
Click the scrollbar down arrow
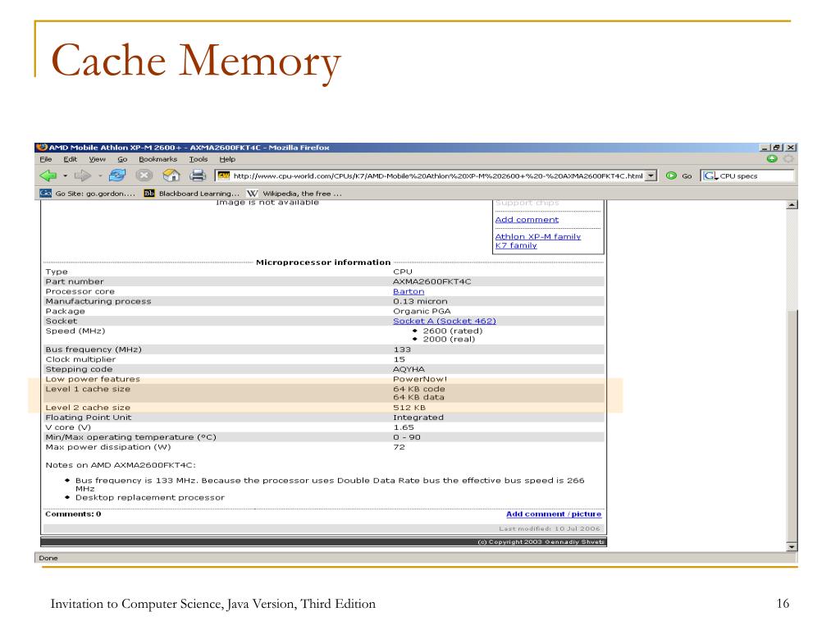pyautogui.click(x=792, y=546)
